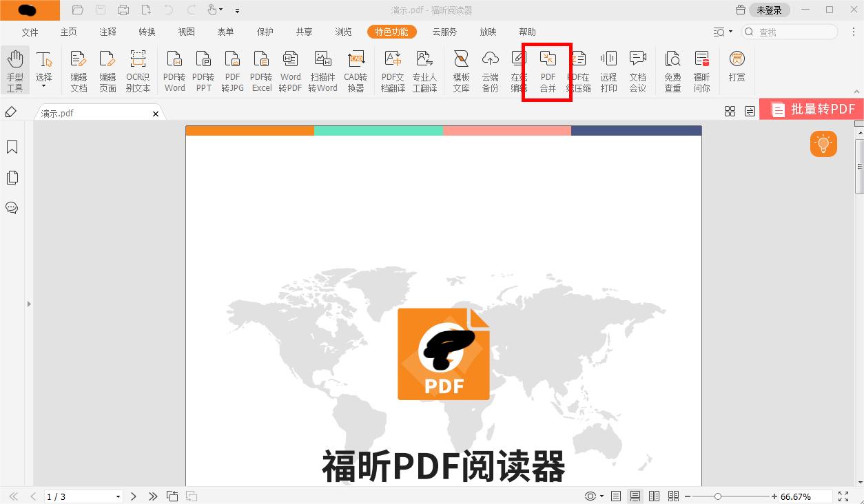Enable facing pages layout mode
The image size is (864, 504).
[x=654, y=496]
